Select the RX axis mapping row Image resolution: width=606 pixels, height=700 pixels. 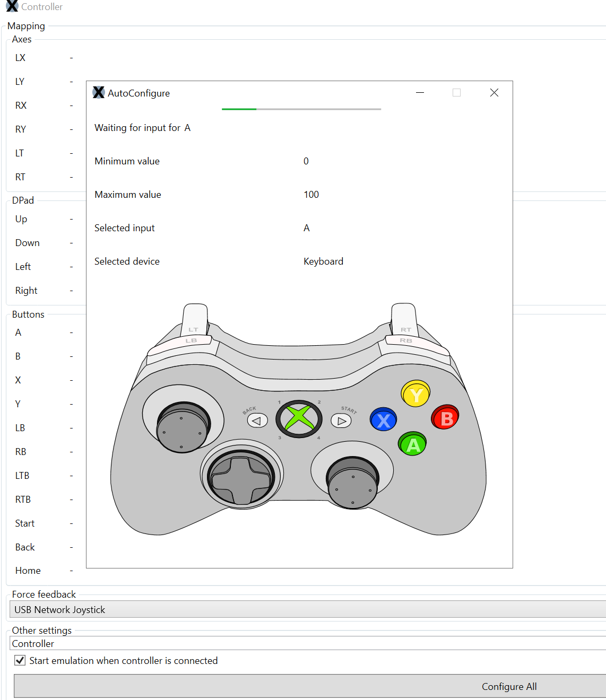click(x=45, y=105)
